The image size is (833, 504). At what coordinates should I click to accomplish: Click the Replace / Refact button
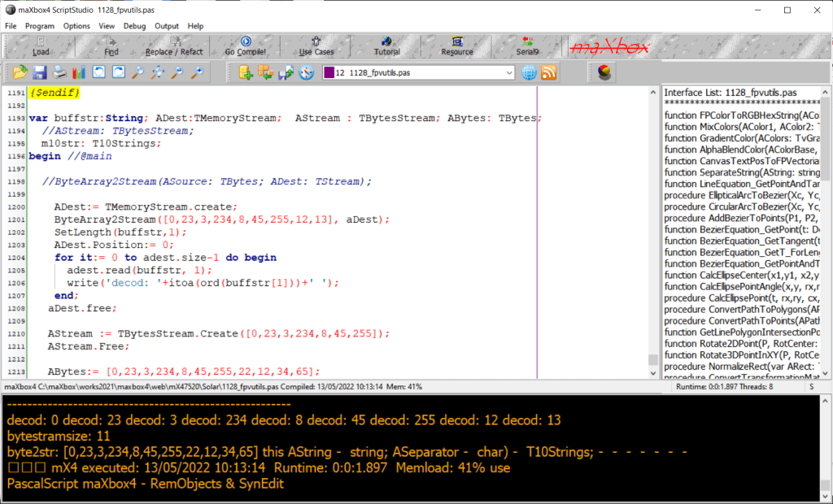point(174,46)
